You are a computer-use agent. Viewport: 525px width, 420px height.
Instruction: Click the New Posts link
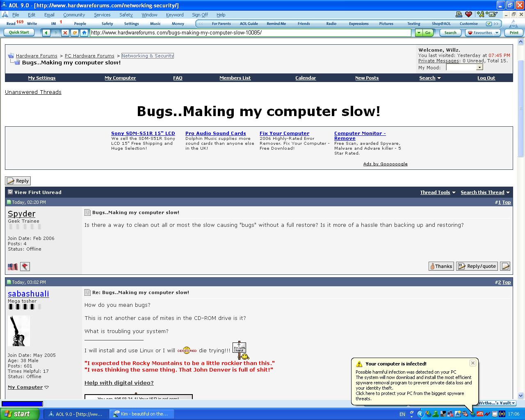pos(367,78)
